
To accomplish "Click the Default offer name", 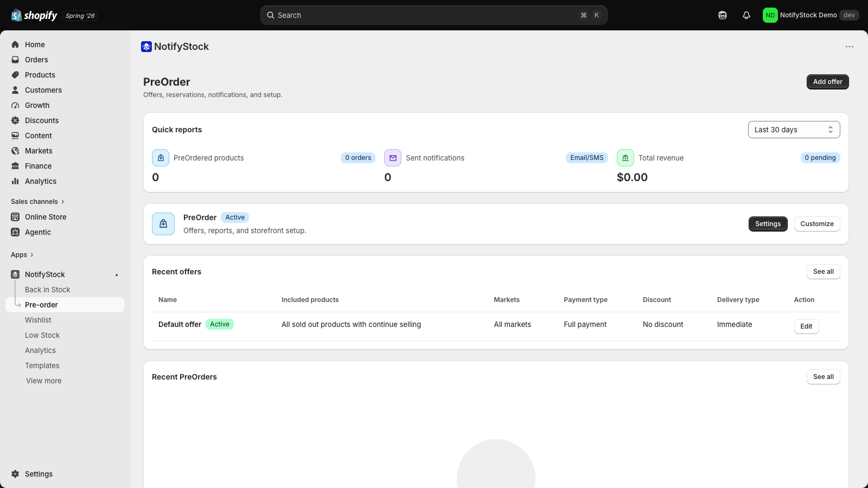I will [x=180, y=324].
